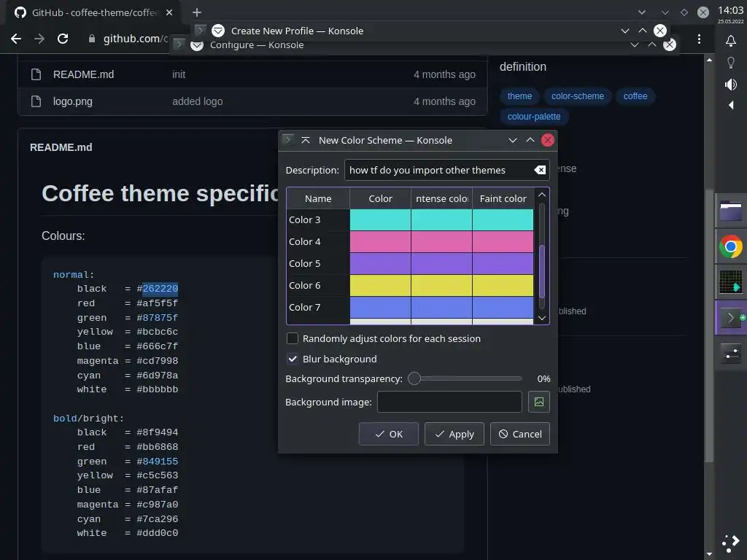
Task: Reload the GitHub page
Action: point(63,39)
